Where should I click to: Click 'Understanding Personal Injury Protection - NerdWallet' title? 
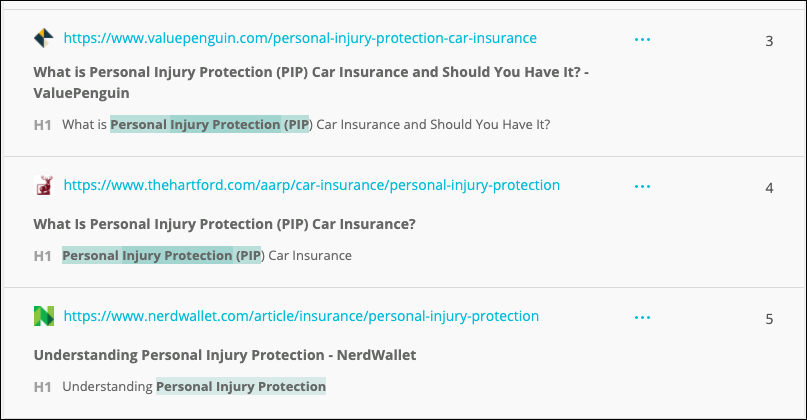(225, 355)
